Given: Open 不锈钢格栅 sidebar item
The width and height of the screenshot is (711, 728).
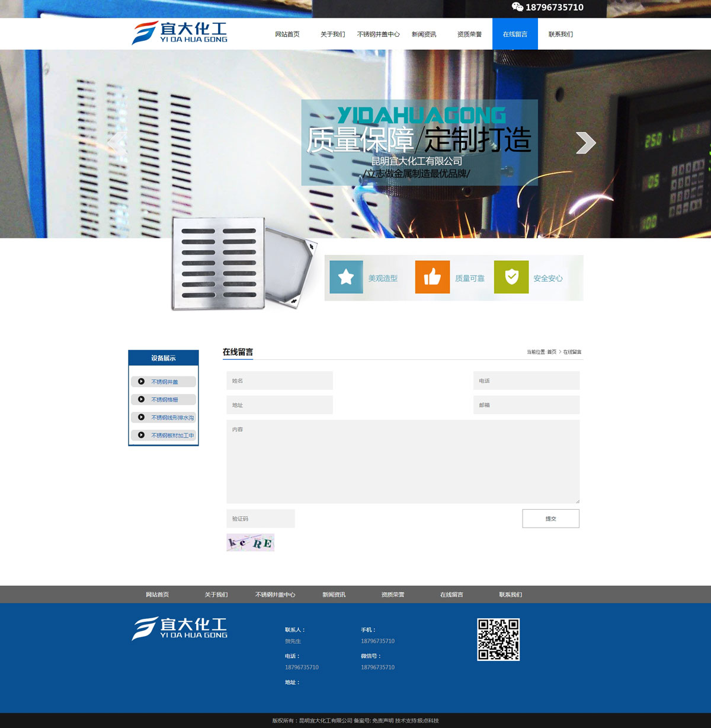Looking at the screenshot, I should [x=164, y=400].
